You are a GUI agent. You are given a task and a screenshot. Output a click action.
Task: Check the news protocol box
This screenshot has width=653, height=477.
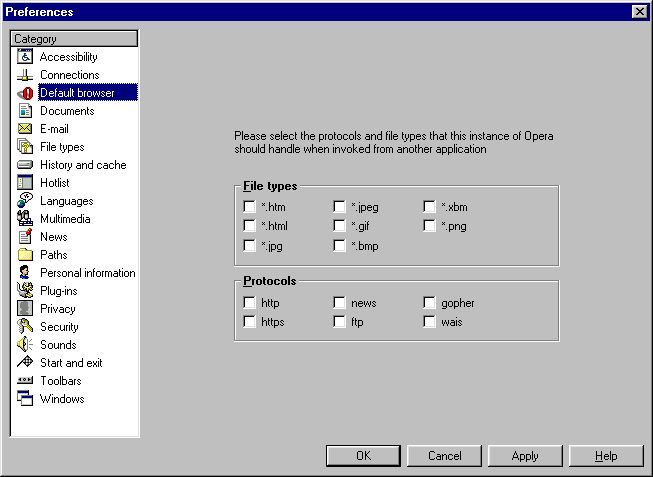tap(339, 302)
